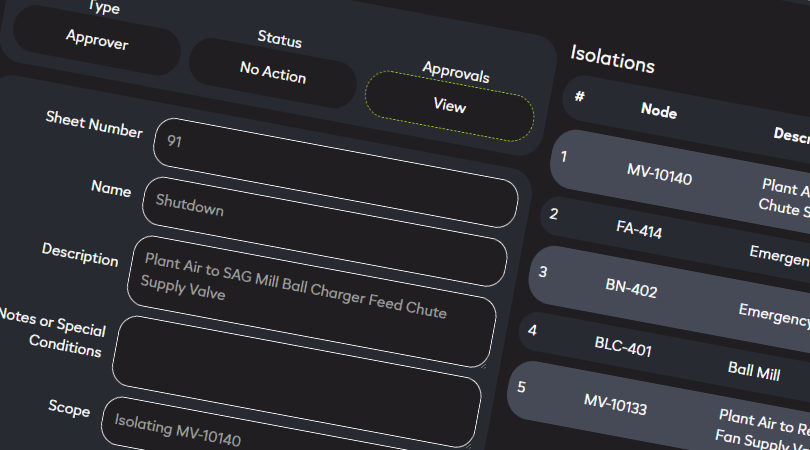
Task: Click the Notes box resize handle
Action: click(x=469, y=445)
